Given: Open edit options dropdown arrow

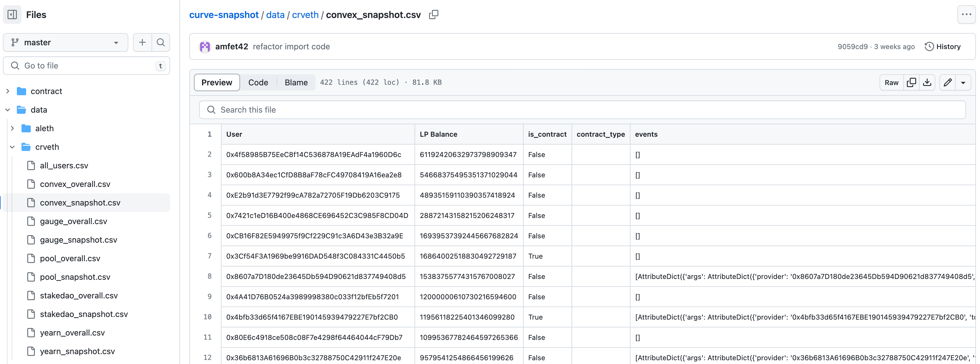Looking at the screenshot, I should 963,82.
